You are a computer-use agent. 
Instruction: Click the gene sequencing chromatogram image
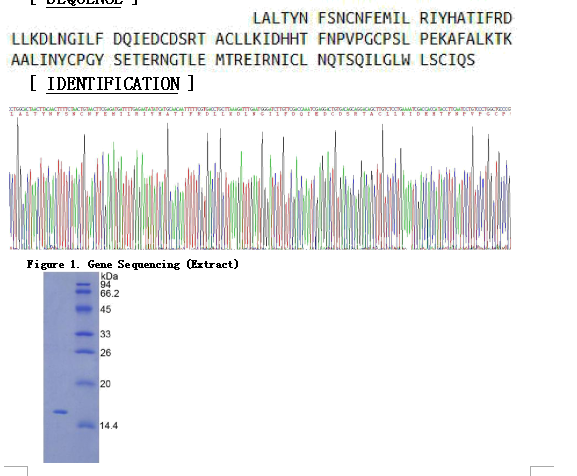click(x=260, y=178)
